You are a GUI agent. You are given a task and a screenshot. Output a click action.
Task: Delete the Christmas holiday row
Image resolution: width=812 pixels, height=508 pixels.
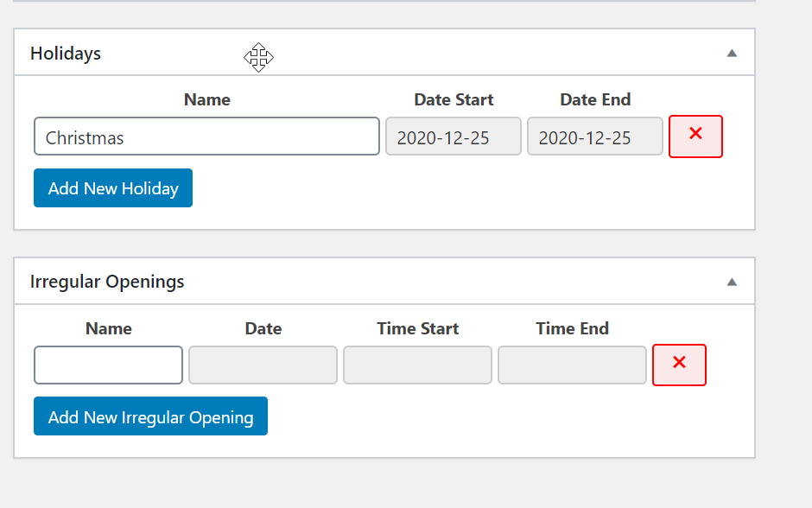coord(695,137)
